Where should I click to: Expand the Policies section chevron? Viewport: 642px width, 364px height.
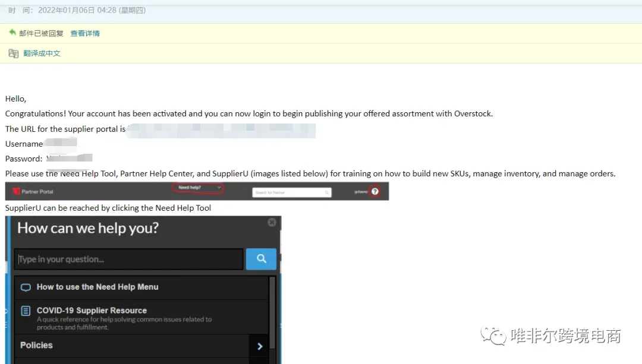coord(260,346)
